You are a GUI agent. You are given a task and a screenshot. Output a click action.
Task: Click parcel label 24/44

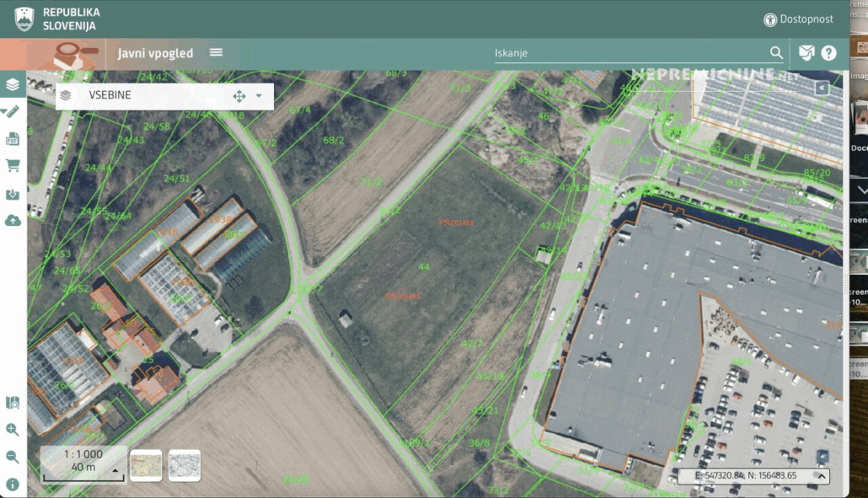pyautogui.click(x=98, y=167)
